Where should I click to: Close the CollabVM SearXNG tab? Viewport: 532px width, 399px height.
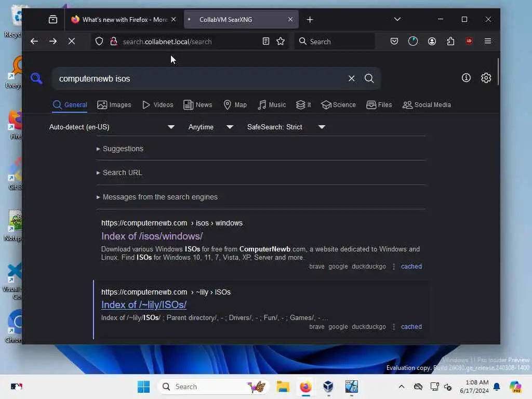click(290, 19)
